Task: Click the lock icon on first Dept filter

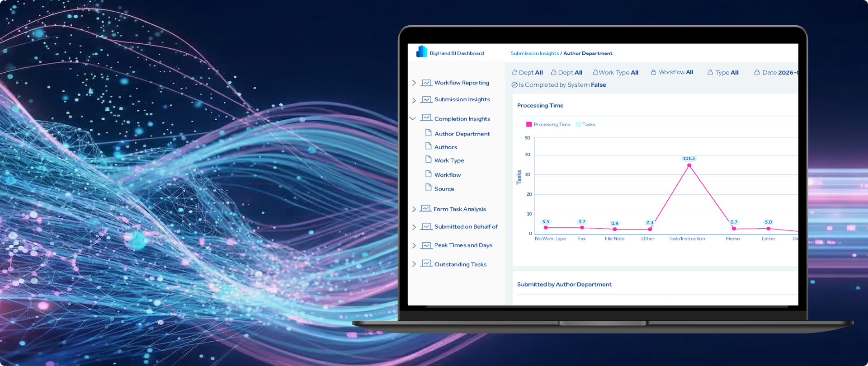Action: click(514, 72)
